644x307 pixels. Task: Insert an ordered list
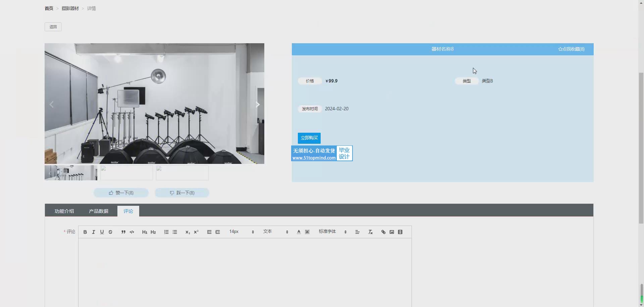coord(166,232)
